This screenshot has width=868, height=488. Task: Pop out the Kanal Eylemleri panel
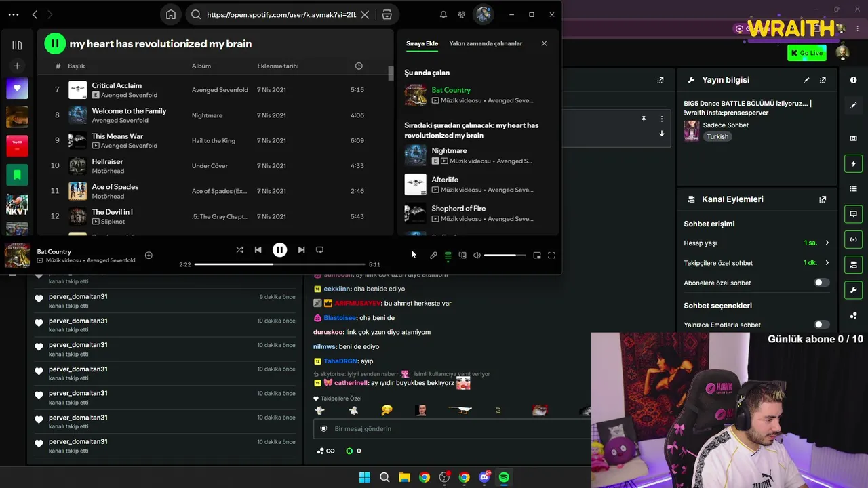click(823, 199)
